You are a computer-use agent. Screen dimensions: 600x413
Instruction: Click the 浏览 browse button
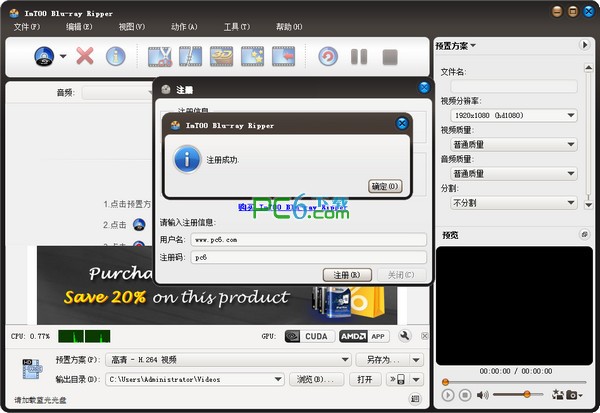point(316,379)
